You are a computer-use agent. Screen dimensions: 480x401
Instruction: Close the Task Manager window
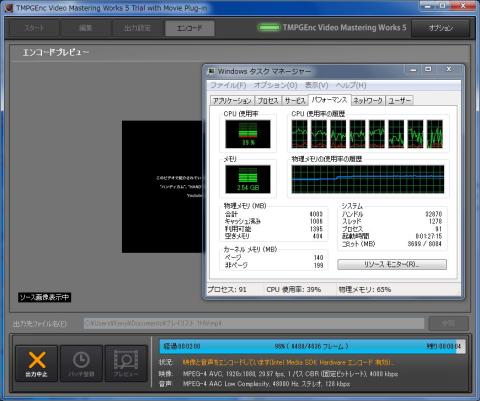pos(449,69)
